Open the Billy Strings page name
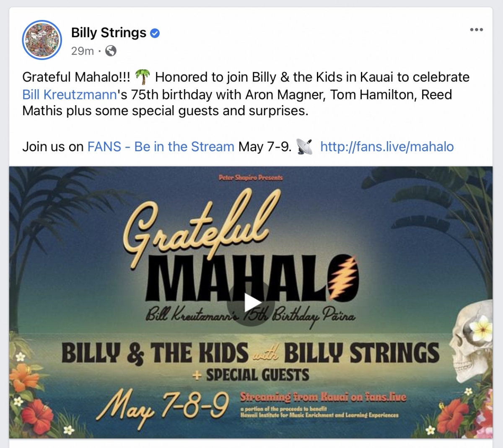This screenshot has width=503, height=448. pos(109,33)
